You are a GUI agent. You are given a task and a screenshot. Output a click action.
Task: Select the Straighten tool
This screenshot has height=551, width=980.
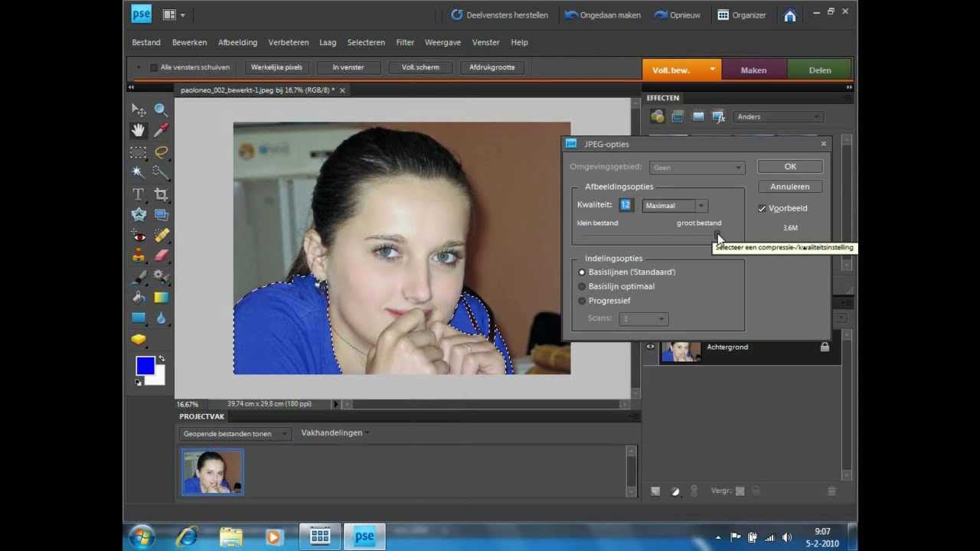coord(161,214)
